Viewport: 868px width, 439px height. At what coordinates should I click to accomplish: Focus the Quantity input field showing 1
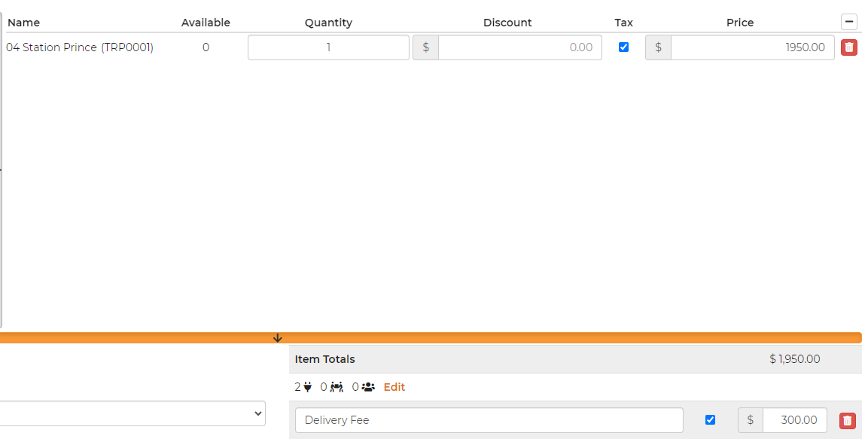coord(328,47)
